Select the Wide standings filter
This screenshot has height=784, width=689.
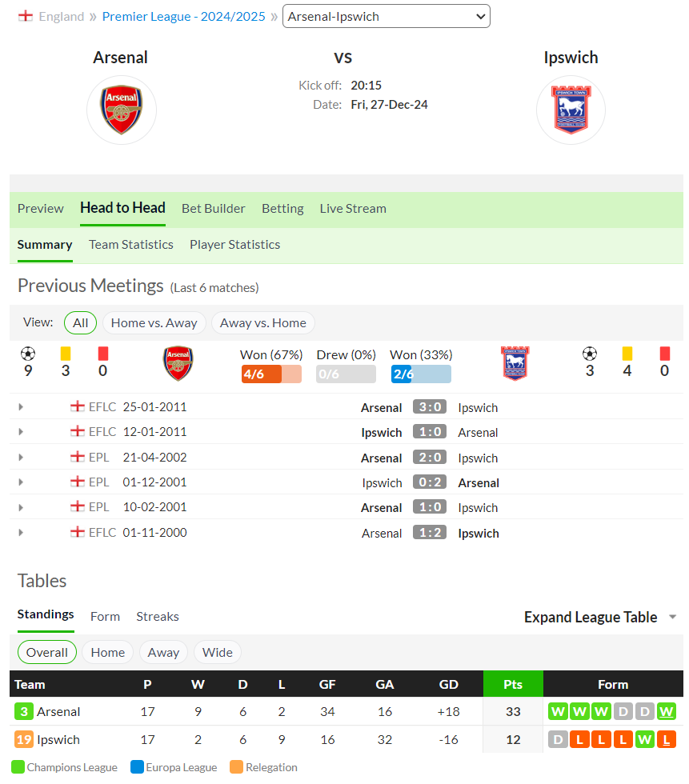(x=218, y=653)
